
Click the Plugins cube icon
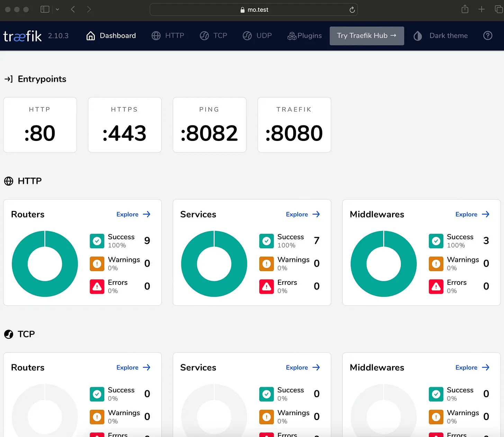pyautogui.click(x=292, y=36)
